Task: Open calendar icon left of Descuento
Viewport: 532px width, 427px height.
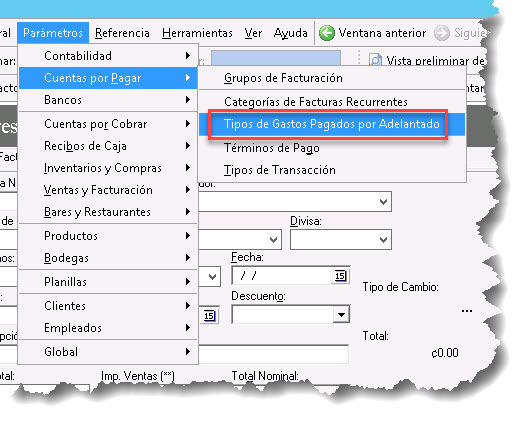Action: pos(209,316)
